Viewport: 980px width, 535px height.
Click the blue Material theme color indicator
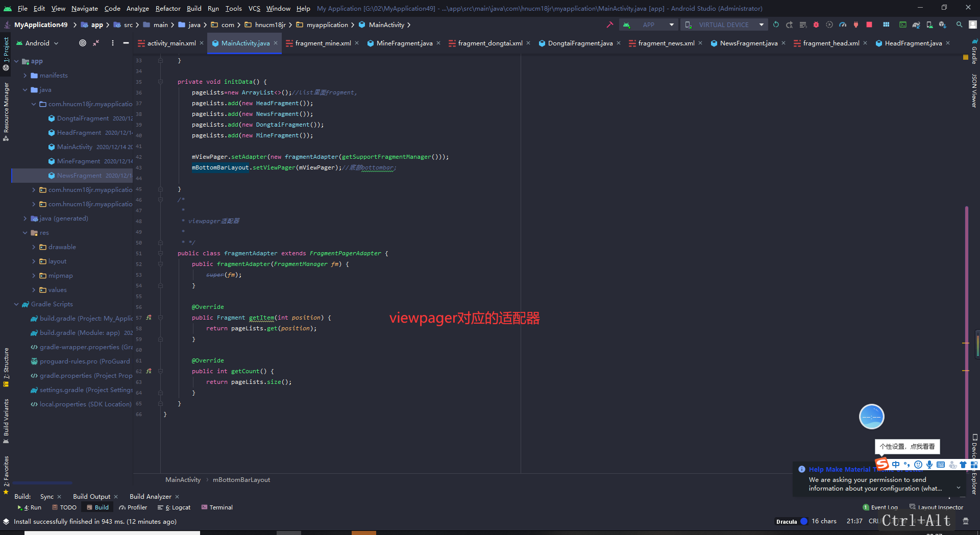(804, 521)
